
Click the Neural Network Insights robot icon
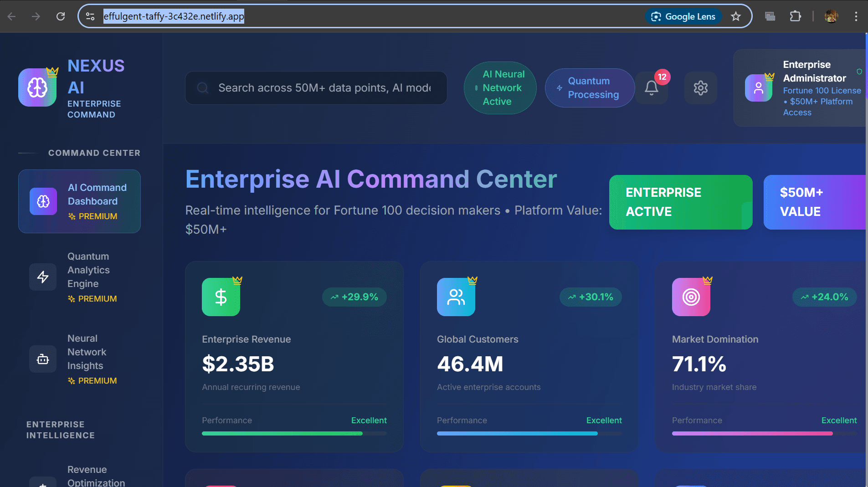point(42,359)
